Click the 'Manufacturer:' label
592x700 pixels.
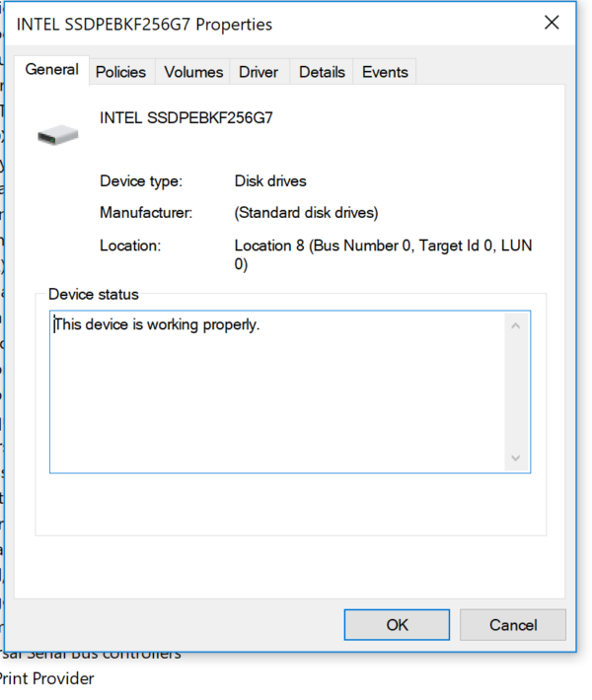pos(146,213)
